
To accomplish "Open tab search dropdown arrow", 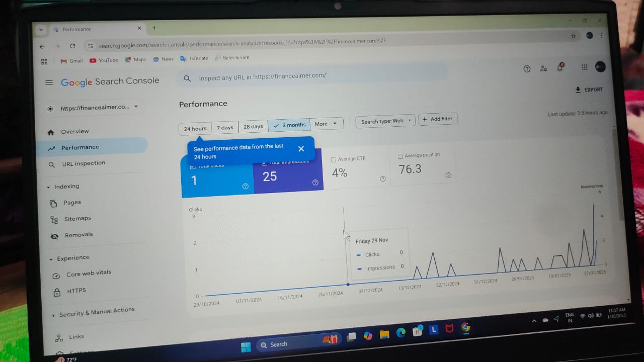I will click(41, 30).
